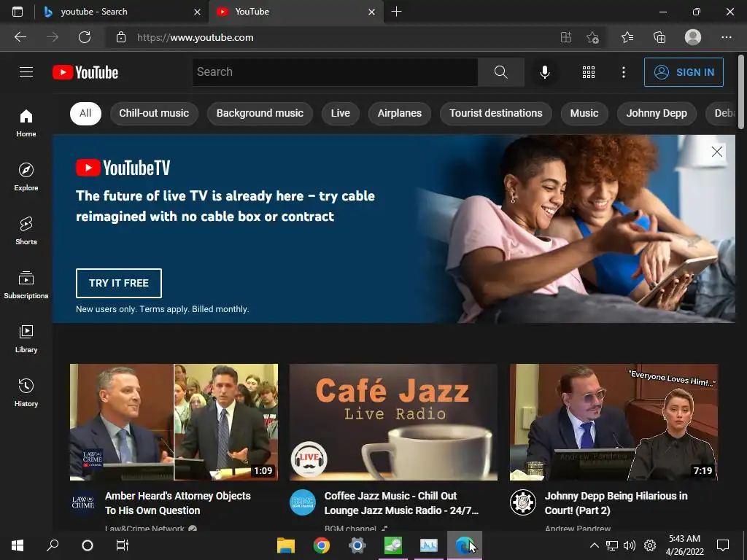Viewport: 747px width, 560px height.
Task: Open YouTube settings three-dot menu
Action: [623, 72]
